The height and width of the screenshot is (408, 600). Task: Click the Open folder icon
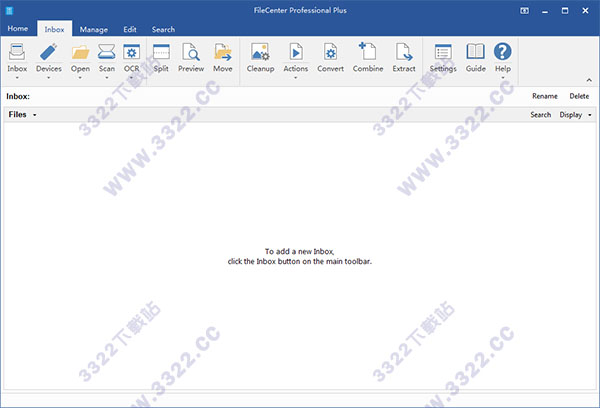[x=80, y=52]
